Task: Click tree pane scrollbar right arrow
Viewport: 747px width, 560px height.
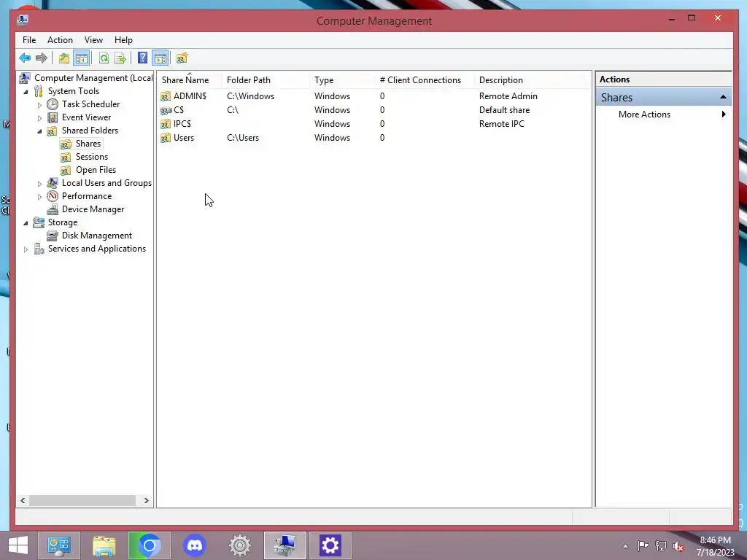Action: 146,500
